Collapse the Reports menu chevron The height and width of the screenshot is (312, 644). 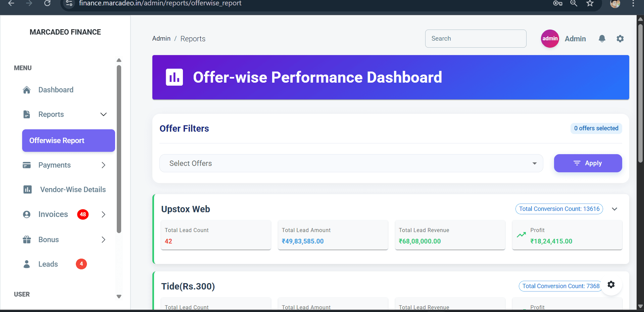coord(103,114)
